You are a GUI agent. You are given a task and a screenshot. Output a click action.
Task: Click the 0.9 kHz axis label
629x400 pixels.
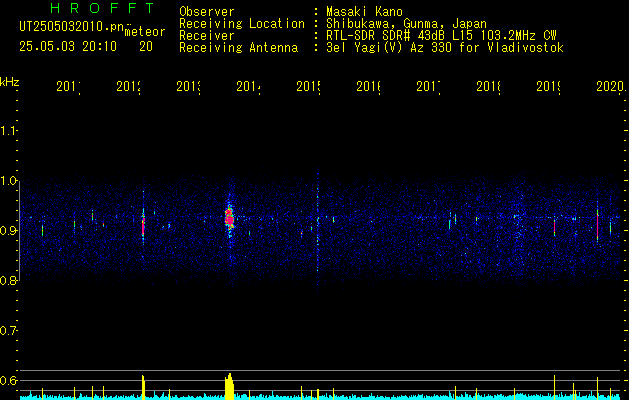click(8, 231)
